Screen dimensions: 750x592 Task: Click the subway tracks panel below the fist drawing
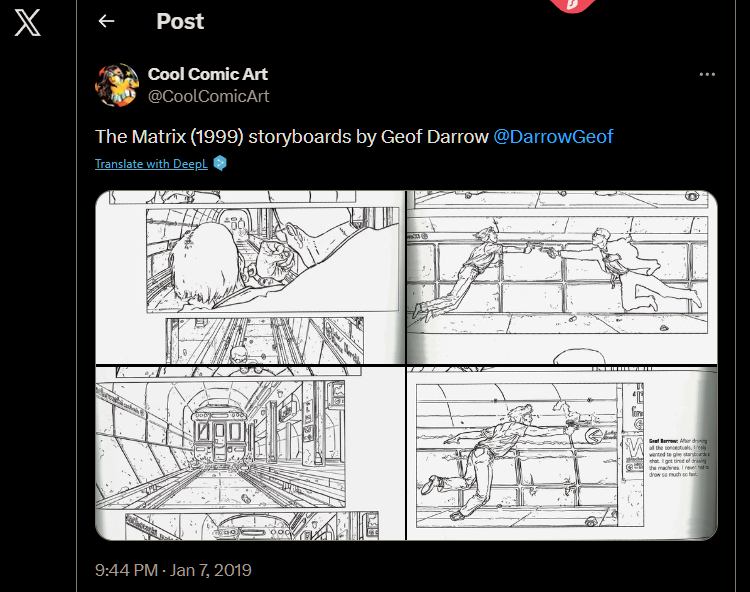[265, 340]
